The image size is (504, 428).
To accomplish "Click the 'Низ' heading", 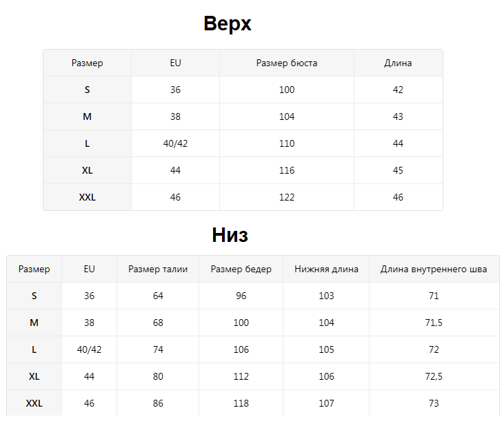I will (230, 235).
